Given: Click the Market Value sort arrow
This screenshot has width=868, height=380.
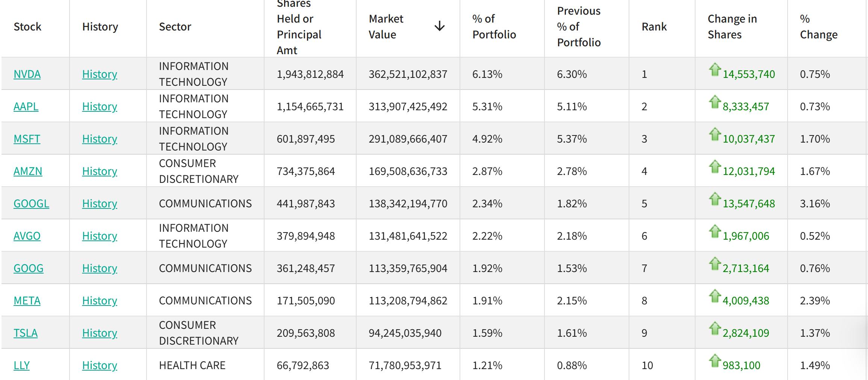Looking at the screenshot, I should click(439, 26).
